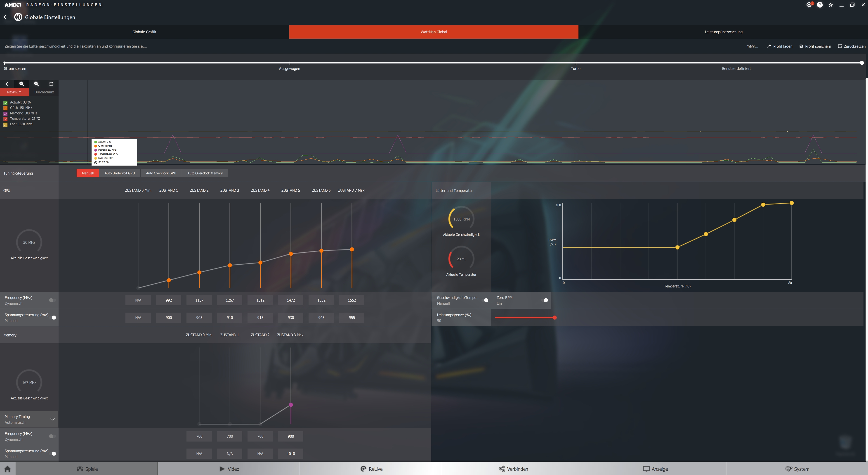Uncheck the Memory MHz legend checkbox
868x475 pixels.
coord(5,113)
